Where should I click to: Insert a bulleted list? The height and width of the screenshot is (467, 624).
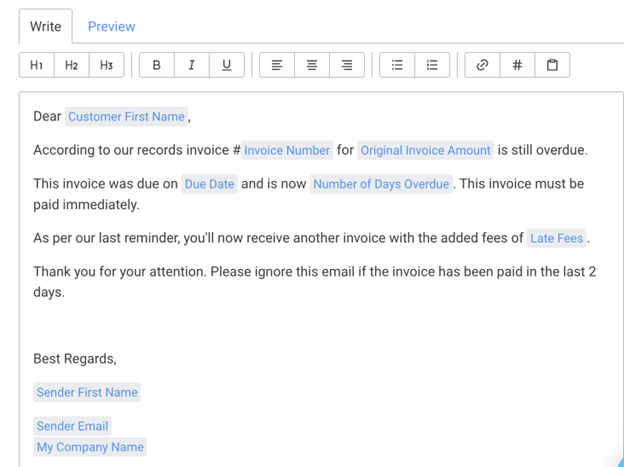click(x=397, y=65)
